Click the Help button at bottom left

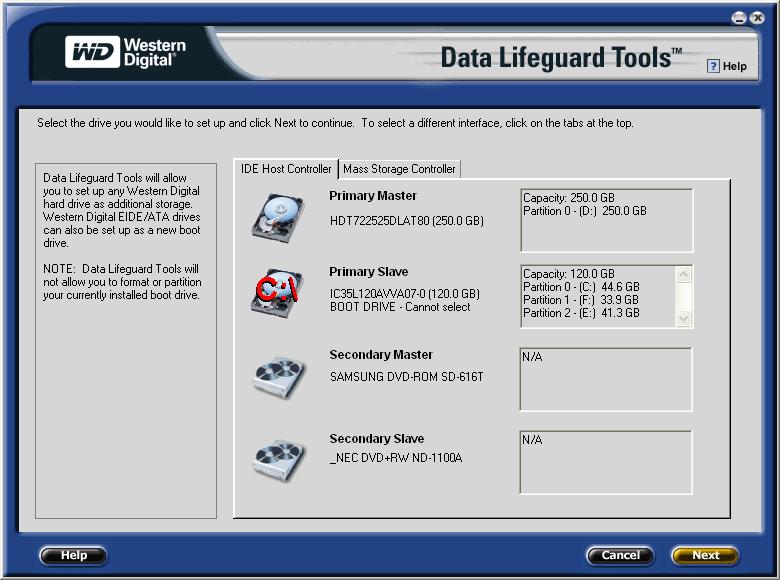pos(73,555)
